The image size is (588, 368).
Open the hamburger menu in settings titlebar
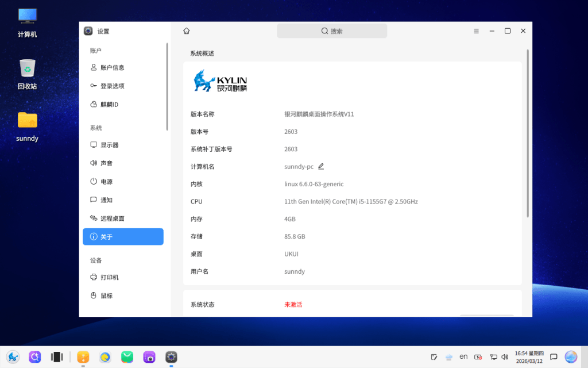tap(476, 31)
